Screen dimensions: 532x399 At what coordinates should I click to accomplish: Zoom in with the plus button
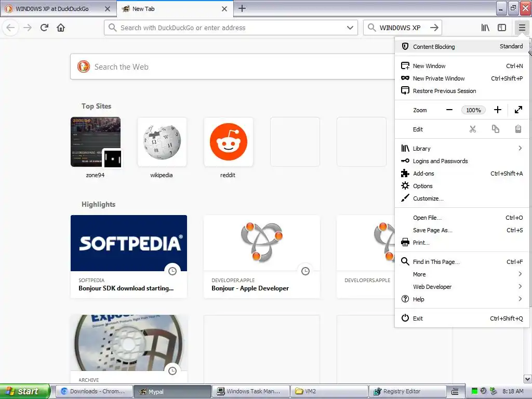pos(497,110)
